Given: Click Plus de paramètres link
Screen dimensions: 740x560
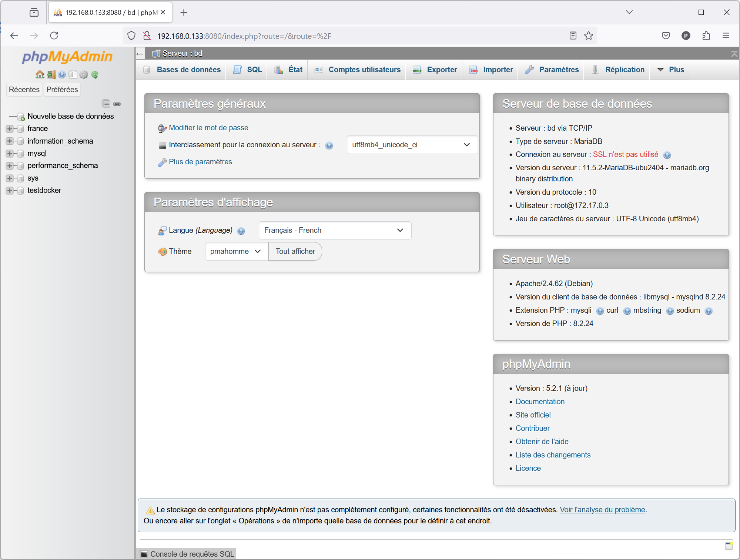Looking at the screenshot, I should 200,162.
